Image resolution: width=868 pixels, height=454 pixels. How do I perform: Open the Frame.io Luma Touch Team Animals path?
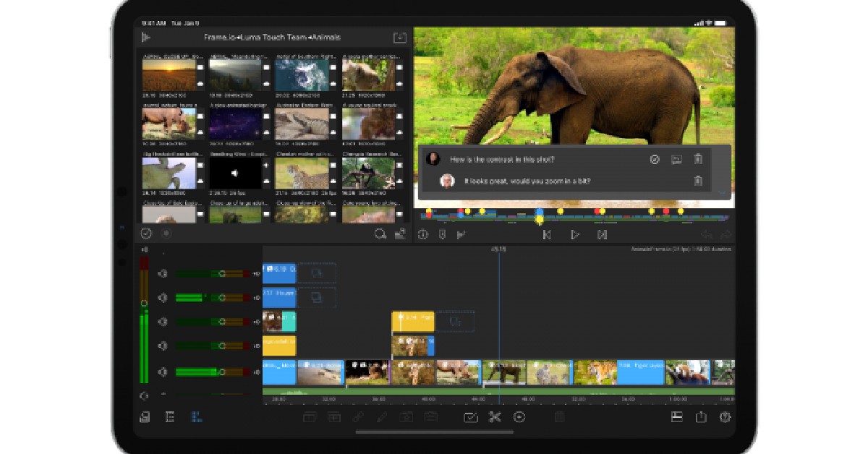coord(272,38)
